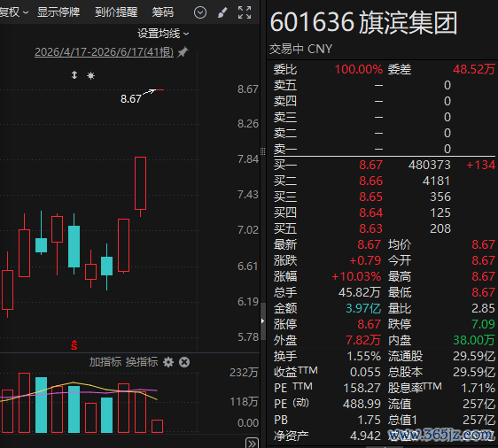
Task: Click 加指标 to add indicator
Action: 105,362
